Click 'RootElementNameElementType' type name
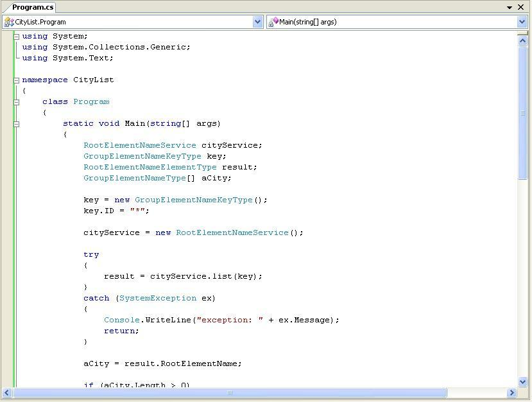 click(x=150, y=167)
